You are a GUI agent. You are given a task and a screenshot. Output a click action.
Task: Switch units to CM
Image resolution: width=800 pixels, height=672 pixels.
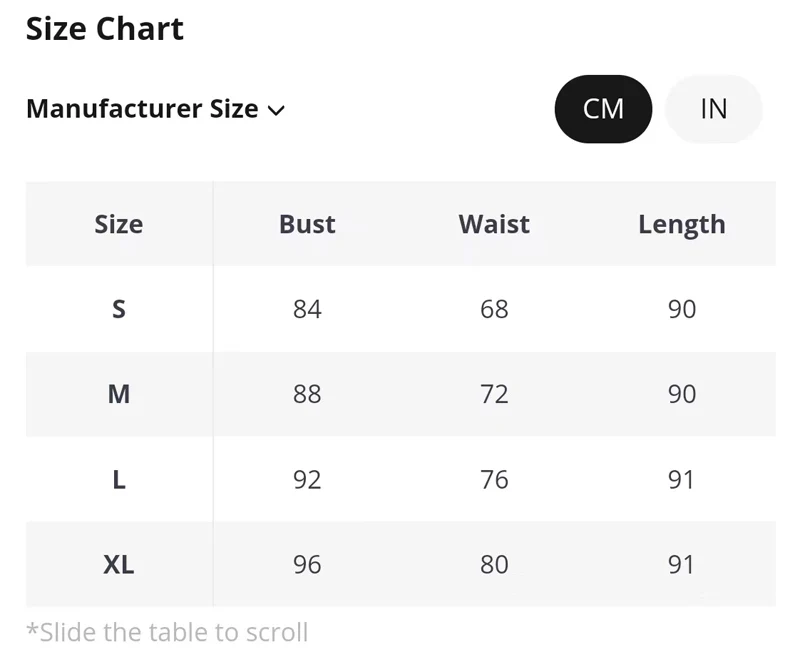click(603, 109)
